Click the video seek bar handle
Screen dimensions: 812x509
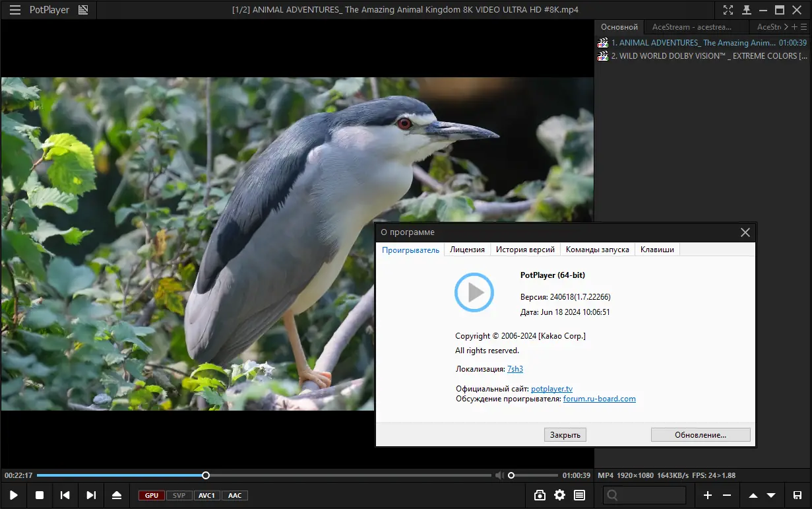click(x=206, y=475)
